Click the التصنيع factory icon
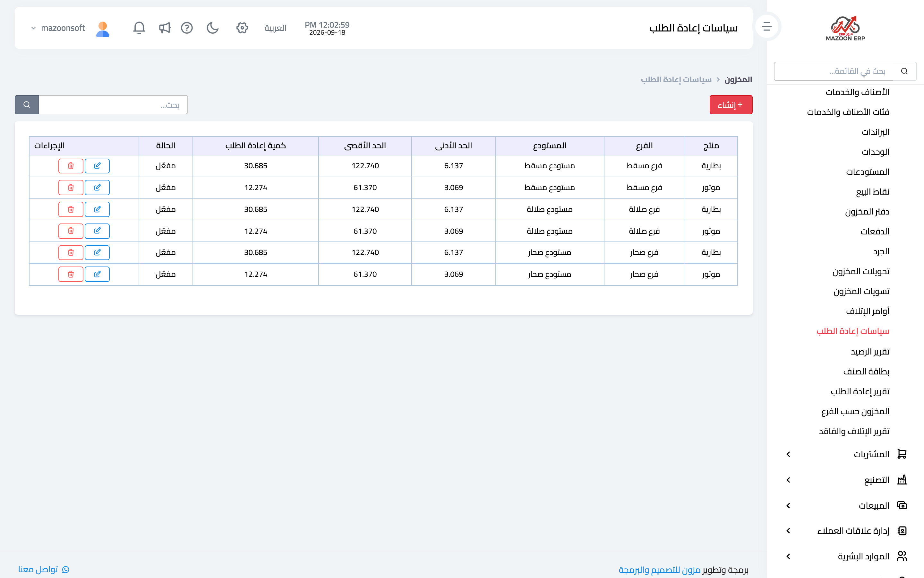 (902, 479)
